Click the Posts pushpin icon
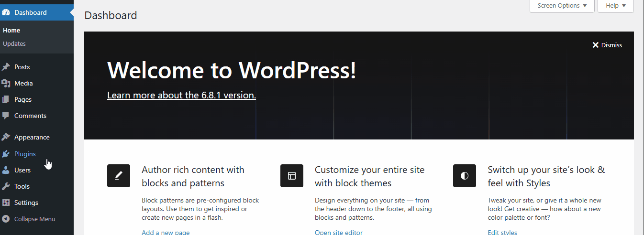 [6, 67]
